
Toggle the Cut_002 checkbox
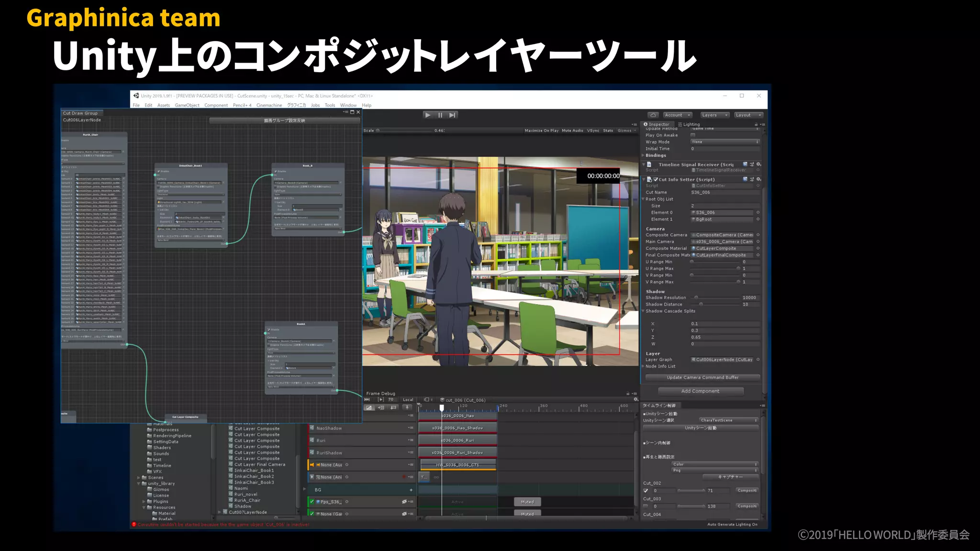[x=646, y=491]
